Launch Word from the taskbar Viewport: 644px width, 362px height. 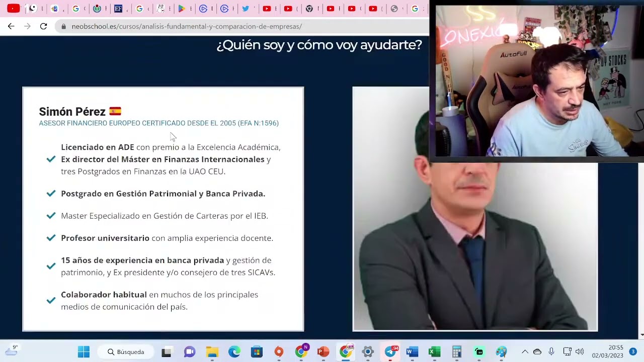[x=412, y=351]
